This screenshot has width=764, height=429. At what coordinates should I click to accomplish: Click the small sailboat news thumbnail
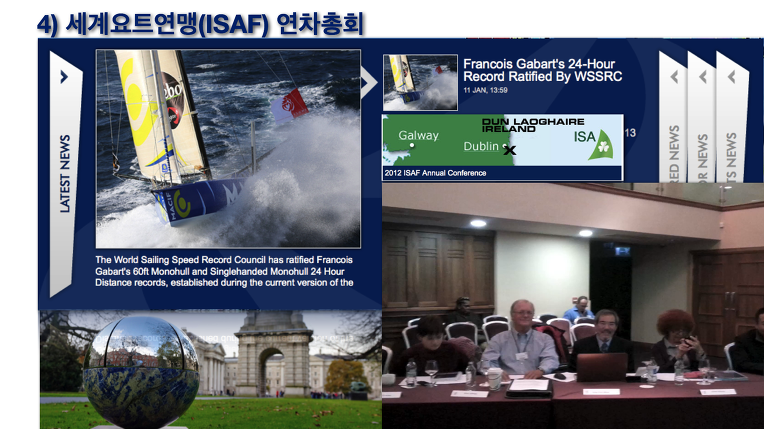tap(420, 82)
